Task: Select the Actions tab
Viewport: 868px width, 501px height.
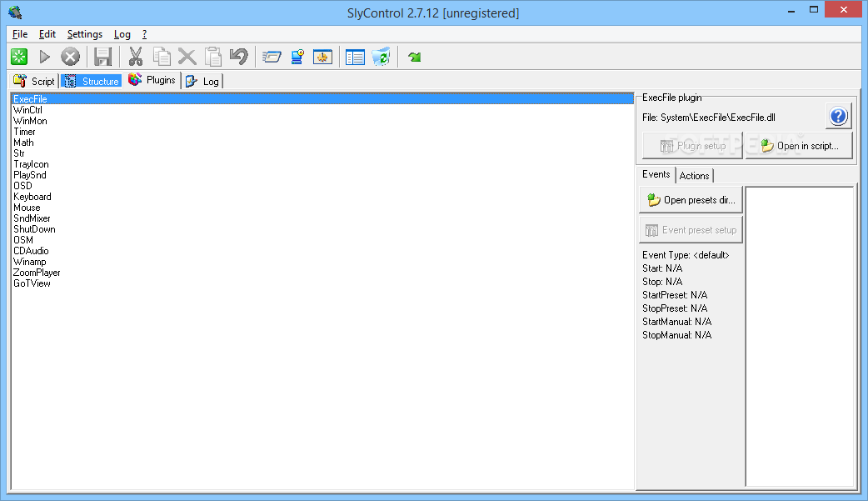Action: pos(694,176)
